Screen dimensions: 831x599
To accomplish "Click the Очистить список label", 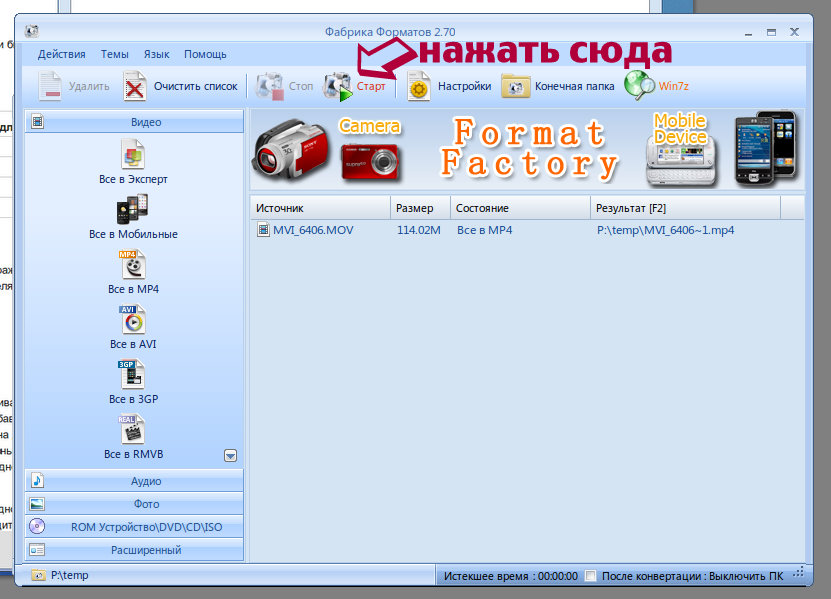I will pyautogui.click(x=196, y=86).
